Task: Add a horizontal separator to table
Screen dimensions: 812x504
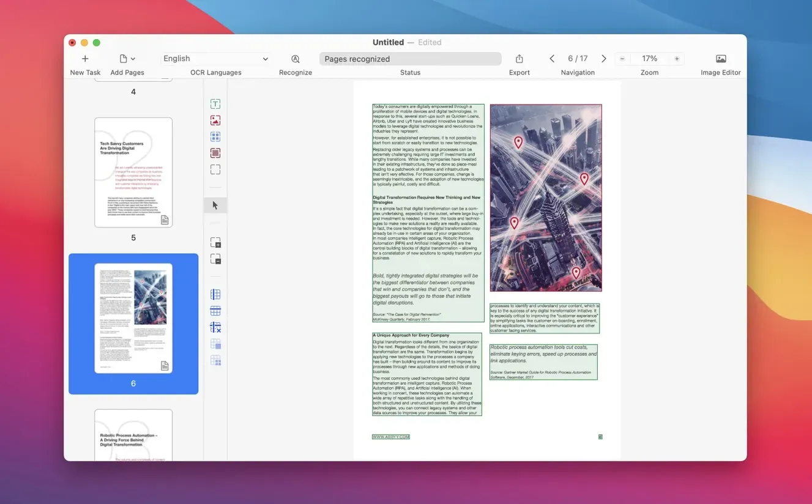Action: pyautogui.click(x=215, y=311)
